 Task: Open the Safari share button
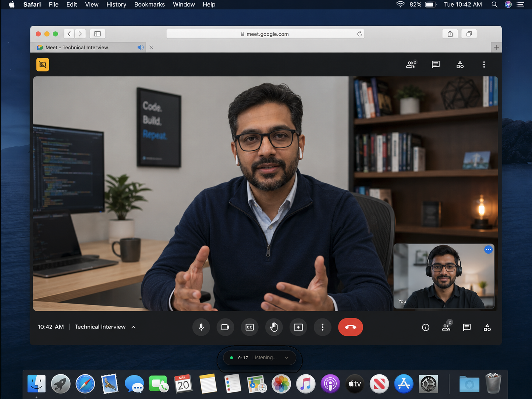450,34
